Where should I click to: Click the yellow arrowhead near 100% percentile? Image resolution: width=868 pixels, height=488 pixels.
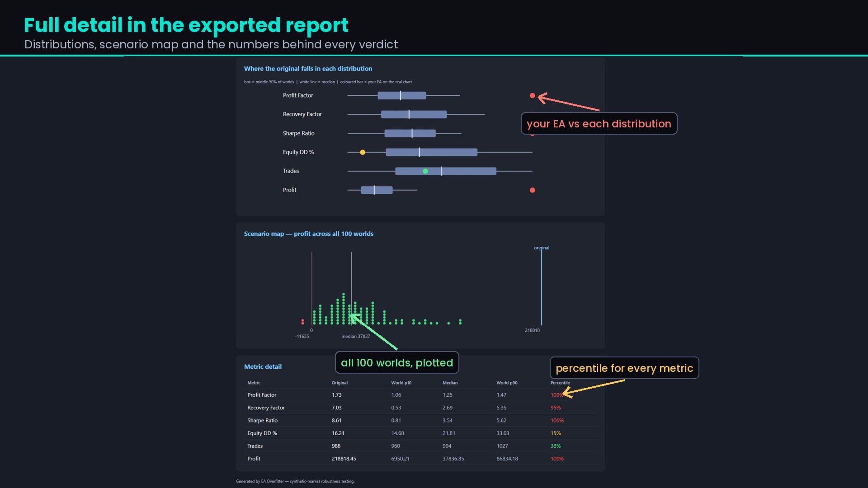pos(567,393)
